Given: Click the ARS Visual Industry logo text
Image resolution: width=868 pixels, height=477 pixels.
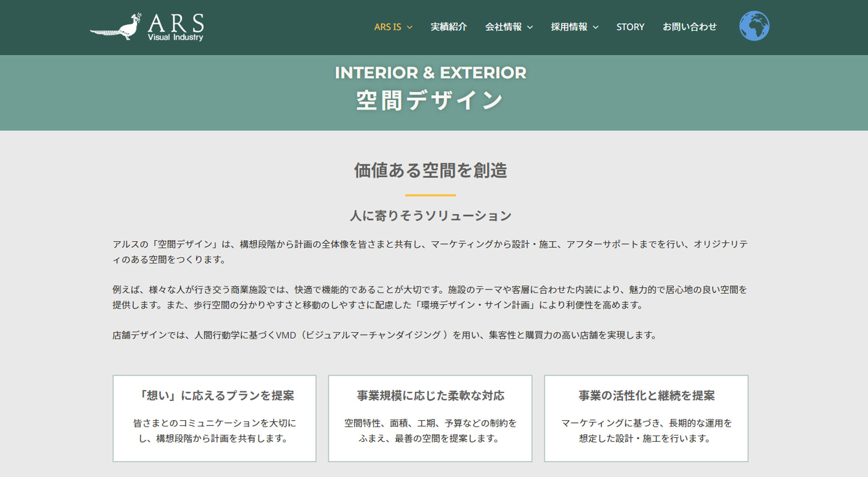Looking at the screenshot, I should coord(176,27).
